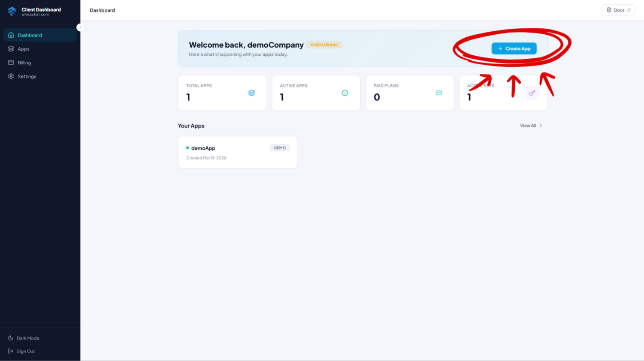Select Apps in the sidebar menu
The height and width of the screenshot is (361, 644).
24,49
